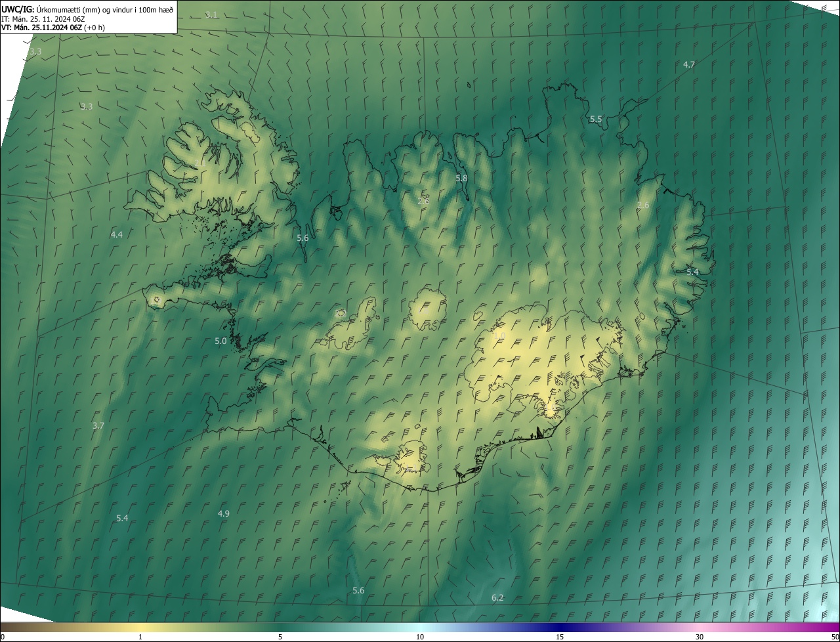Click the '10' tick on the colour scale
Viewport: 840px width, 642px height.
(420, 637)
